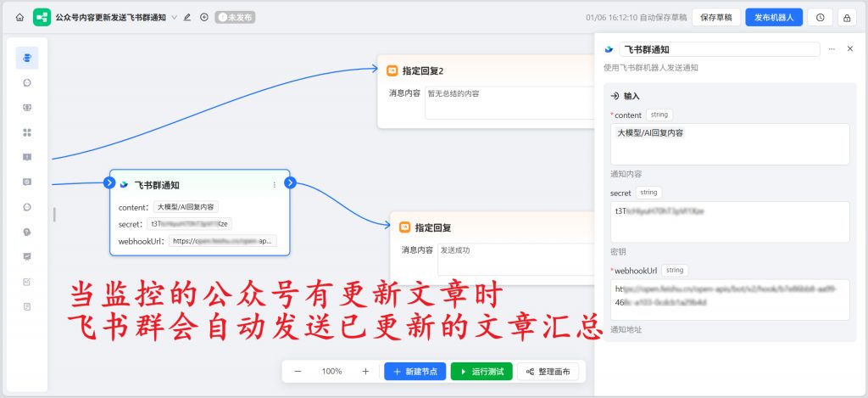Screen dimensions: 868x398
Task: Click the panel webhookUrl text area
Action: tap(730, 300)
